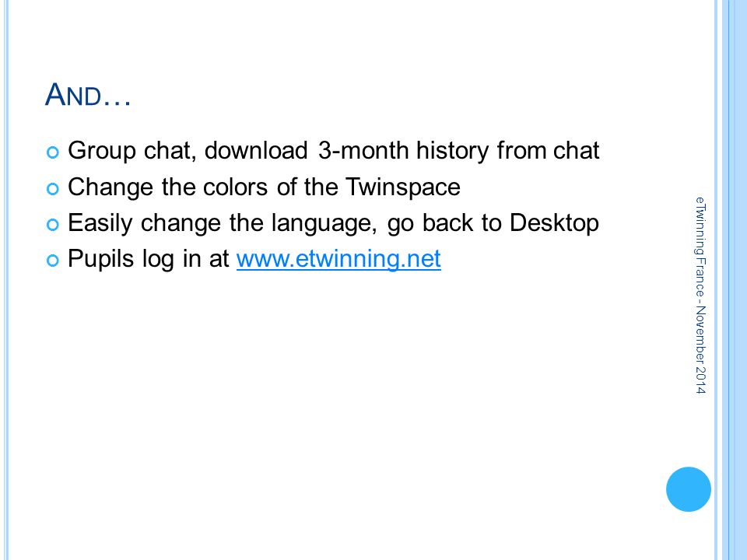Click the words Group chat in first bullet
Image resolution: width=747 pixels, height=560 pixels.
coord(132,150)
